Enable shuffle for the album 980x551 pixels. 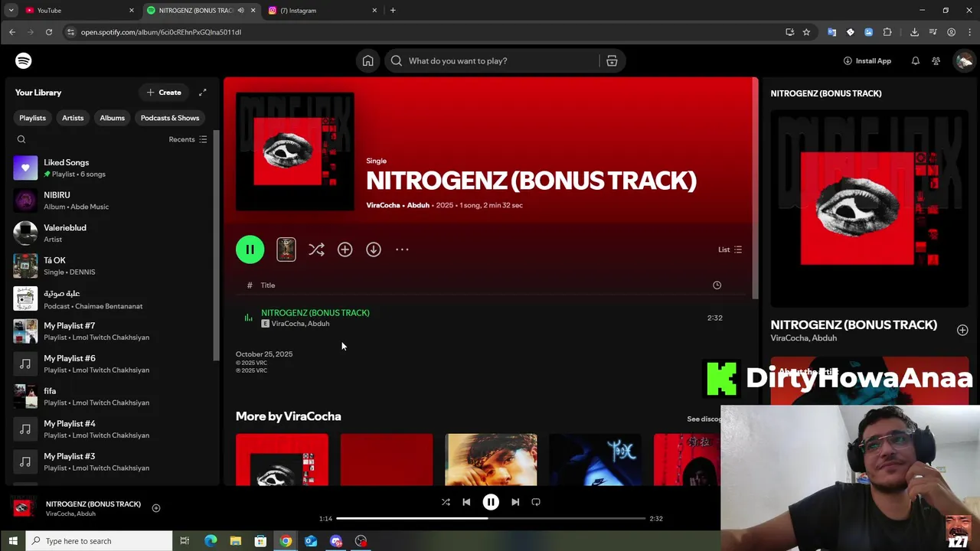[x=316, y=249]
